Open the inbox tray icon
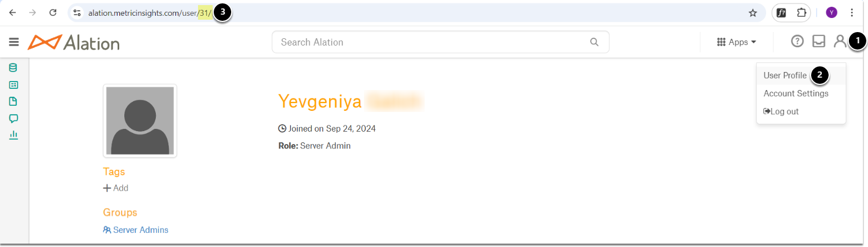This screenshot has height=247, width=868. 819,42
